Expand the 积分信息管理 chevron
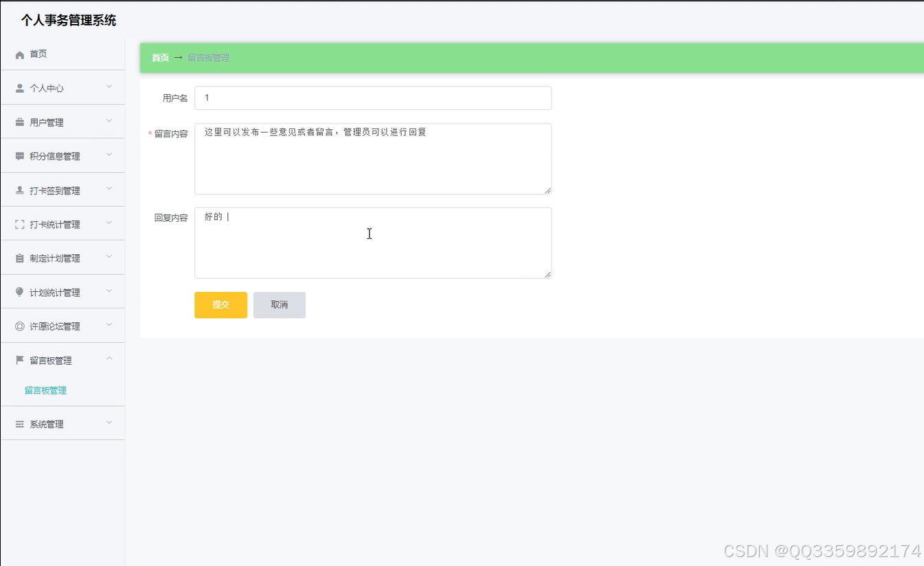Screen dimensions: 924x566 pos(109,155)
